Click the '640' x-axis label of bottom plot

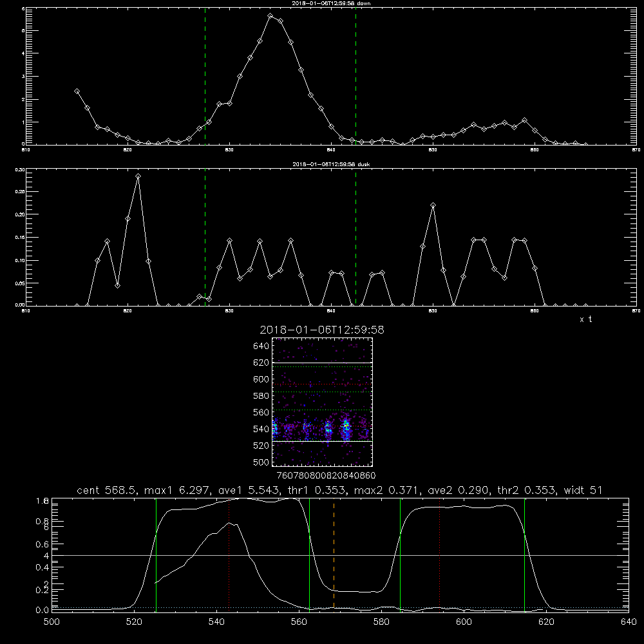[629, 622]
